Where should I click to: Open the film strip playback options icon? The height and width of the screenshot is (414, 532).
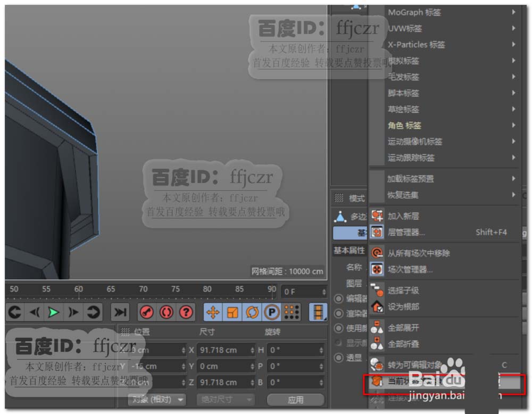[318, 312]
